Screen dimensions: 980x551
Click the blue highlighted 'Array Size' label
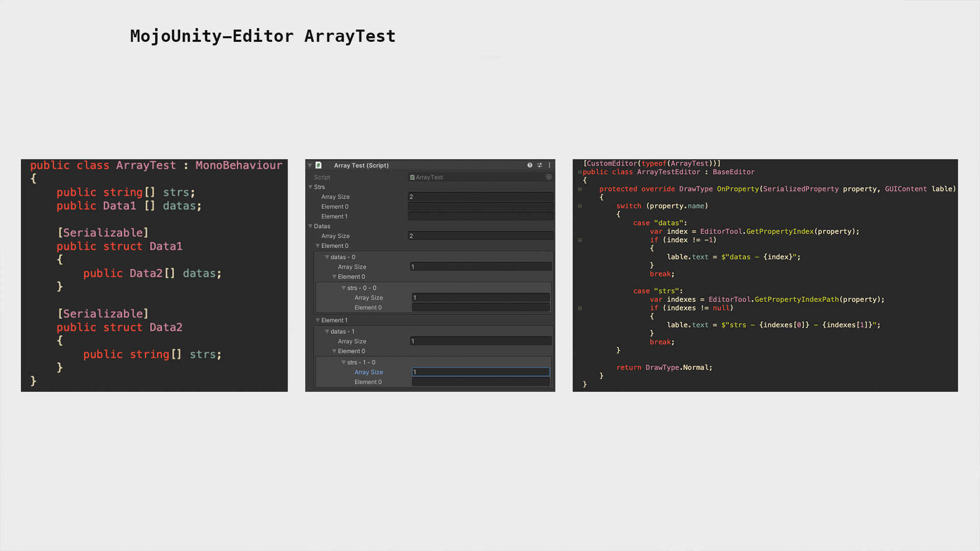tap(369, 372)
